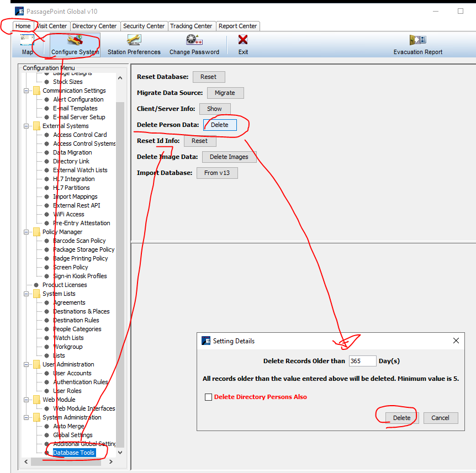Click the User Administration folder icon

37,364
